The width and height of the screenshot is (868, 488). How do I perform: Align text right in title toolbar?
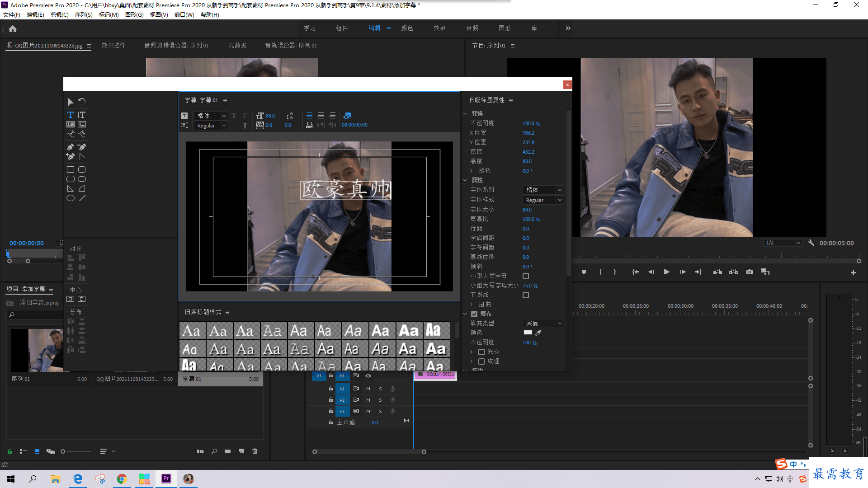(x=332, y=116)
